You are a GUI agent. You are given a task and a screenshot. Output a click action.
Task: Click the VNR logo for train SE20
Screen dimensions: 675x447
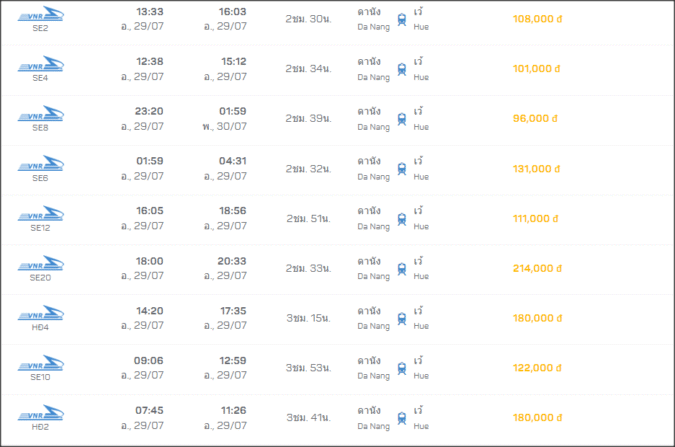pyautogui.click(x=39, y=263)
